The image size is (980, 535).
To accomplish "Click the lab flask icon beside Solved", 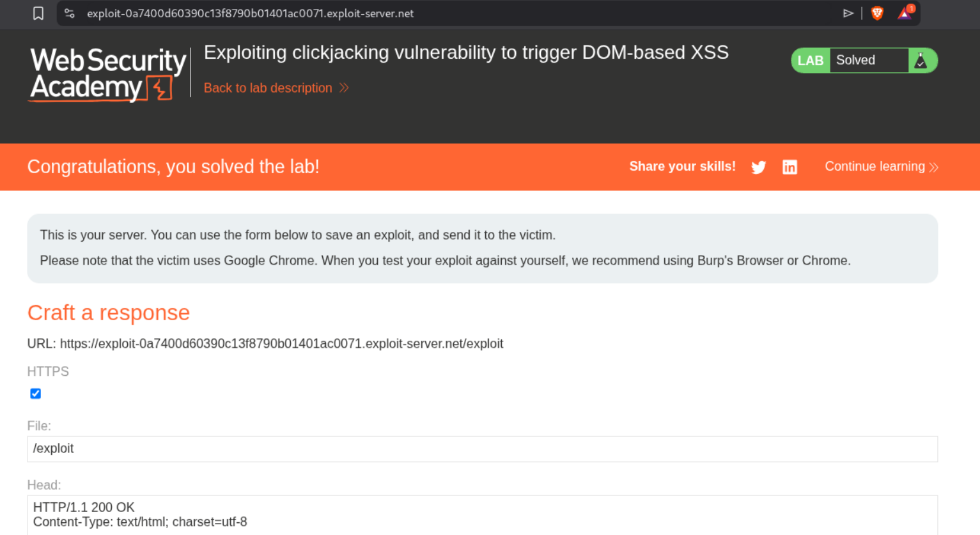I will tap(921, 61).
